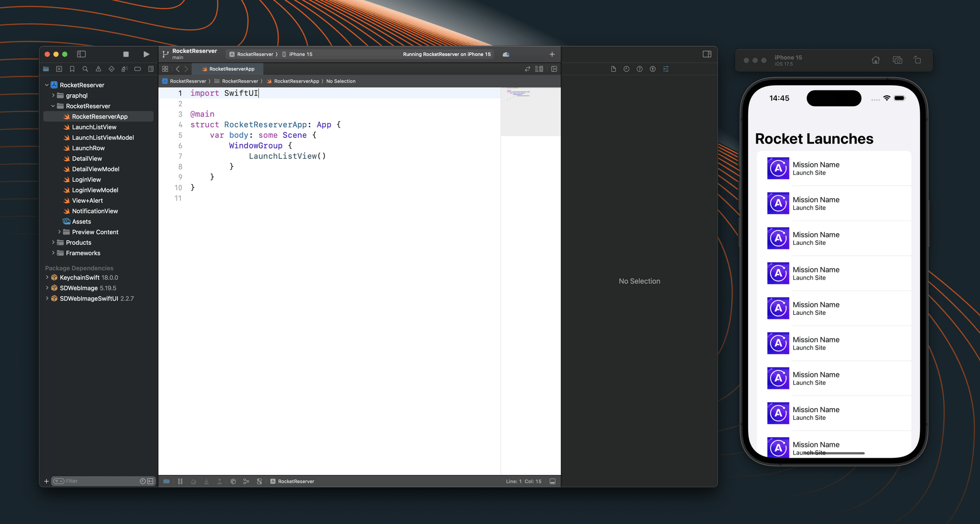Pause program execution in debug bar
This screenshot has height=524, width=980.
tap(180, 481)
